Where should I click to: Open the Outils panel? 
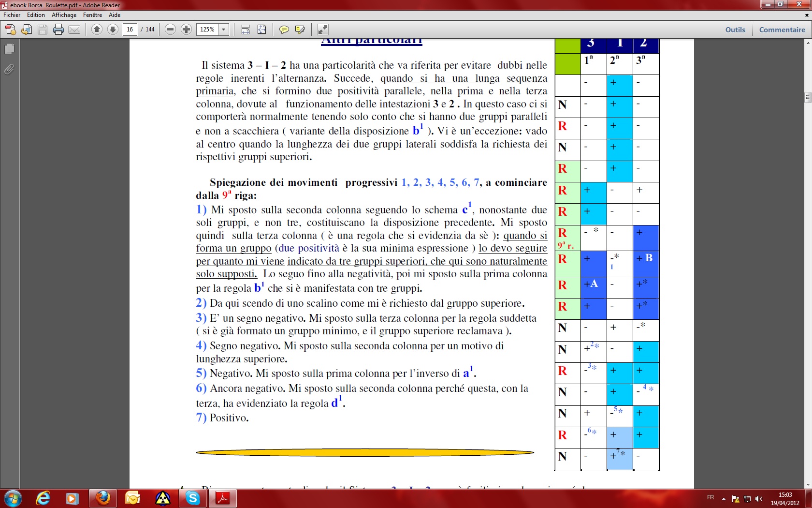pos(735,30)
